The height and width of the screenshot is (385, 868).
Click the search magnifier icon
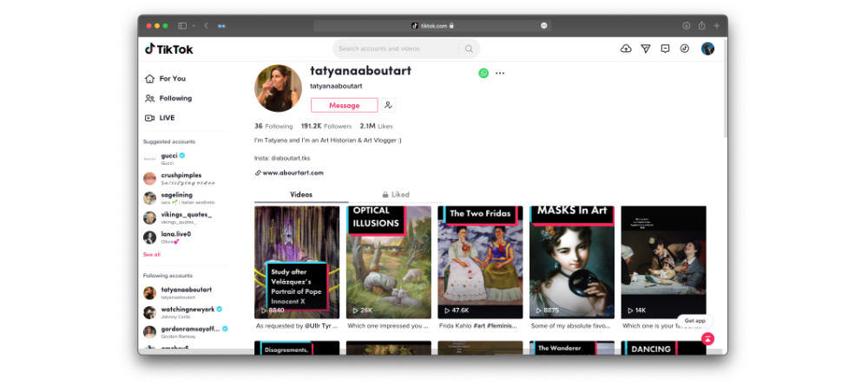[469, 49]
